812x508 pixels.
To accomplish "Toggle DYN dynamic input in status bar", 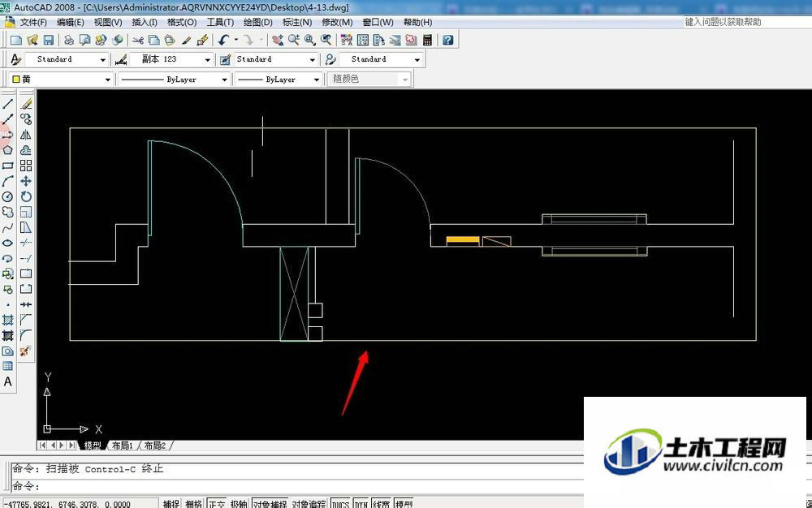I will (x=361, y=503).
